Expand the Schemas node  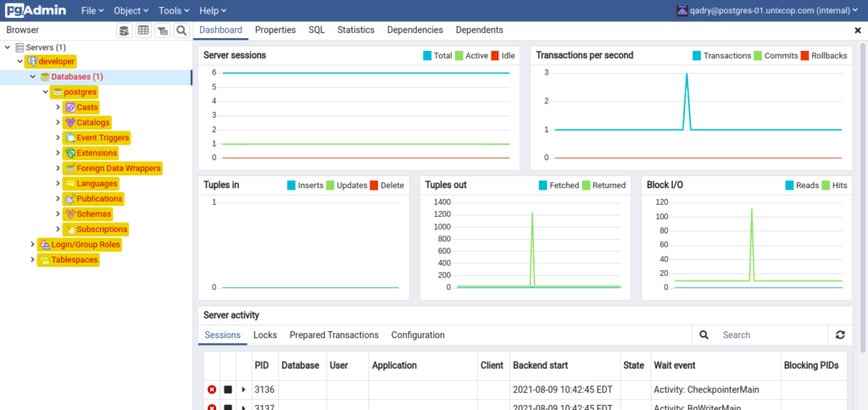point(58,213)
